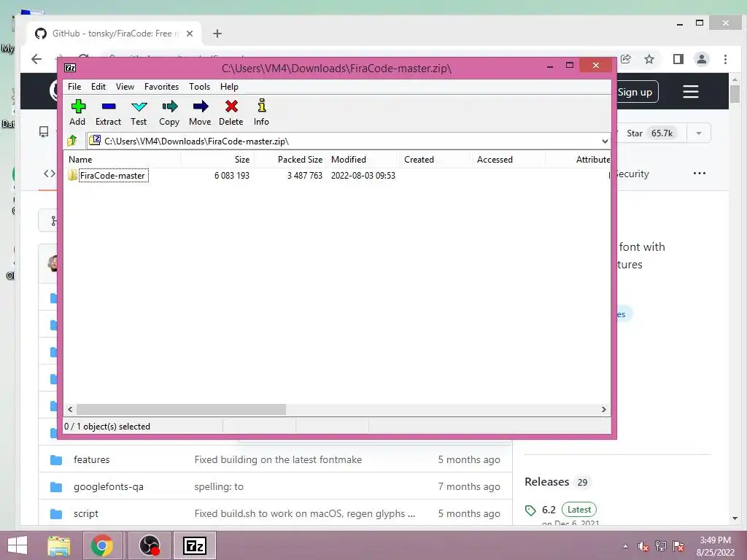Show hidden tray icons arrow
Image resolution: width=747 pixels, height=560 pixels.
[x=625, y=546]
